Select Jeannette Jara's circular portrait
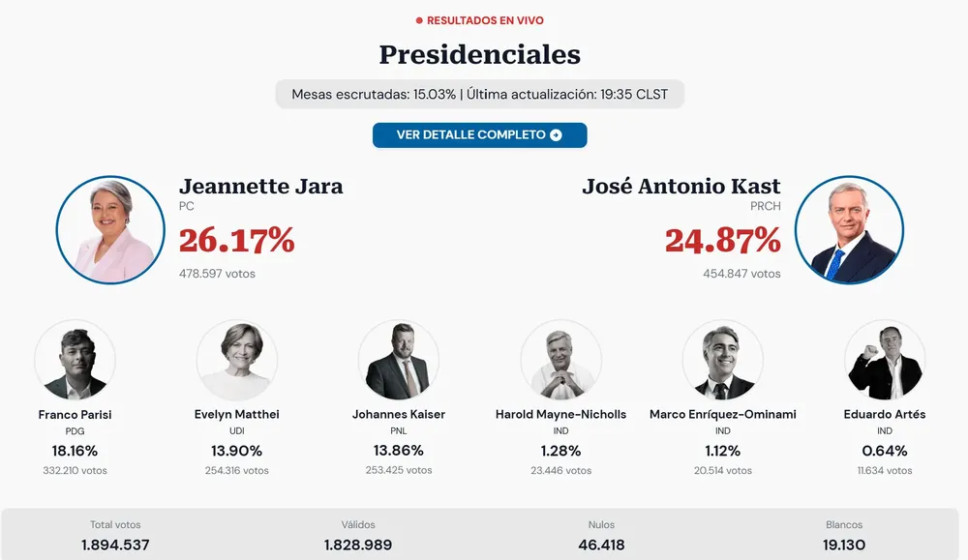The height and width of the screenshot is (560, 968). click(x=109, y=228)
